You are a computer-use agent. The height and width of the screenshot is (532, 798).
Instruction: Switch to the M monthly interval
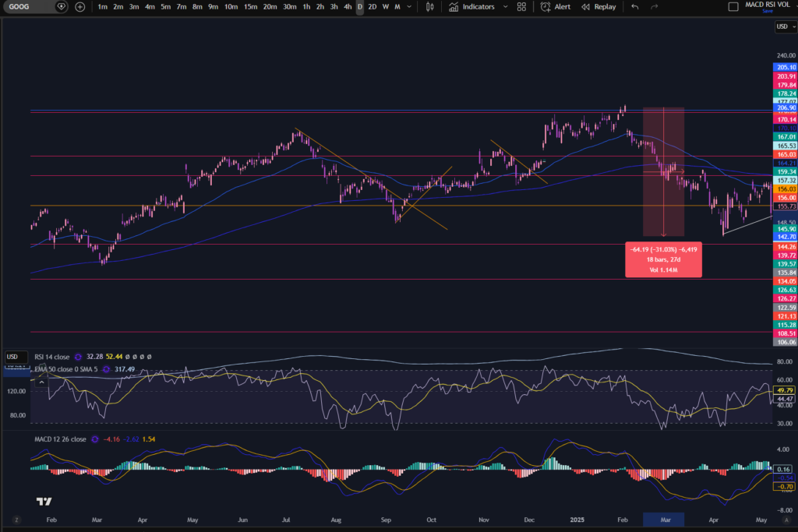(x=397, y=6)
